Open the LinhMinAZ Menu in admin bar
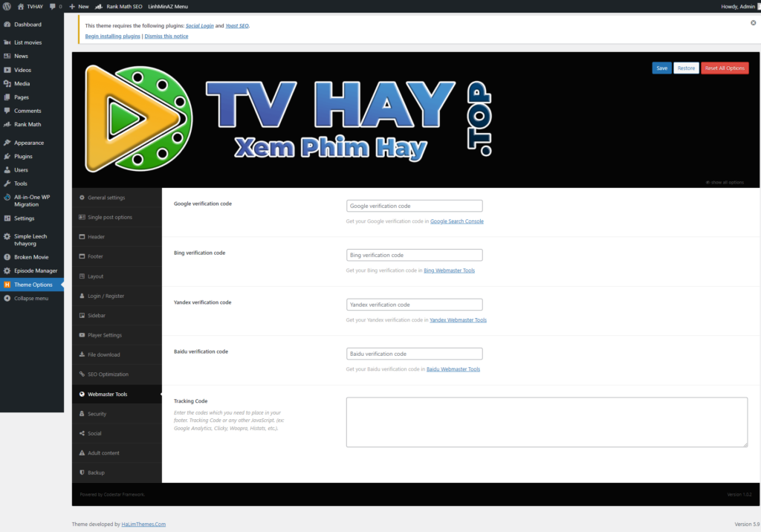The width and height of the screenshot is (761, 532). coord(167,6)
